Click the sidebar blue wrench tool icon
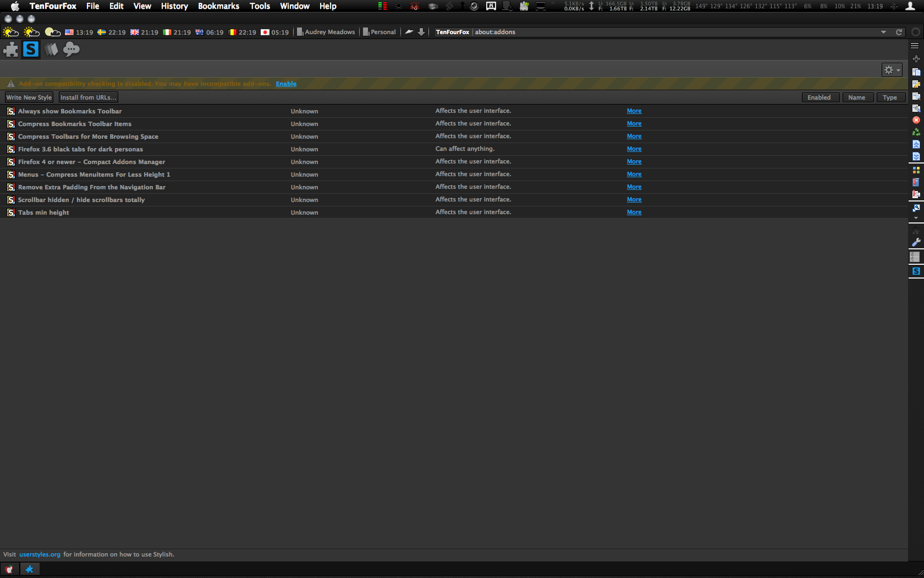Screen dimensions: 924x578 pos(916,242)
